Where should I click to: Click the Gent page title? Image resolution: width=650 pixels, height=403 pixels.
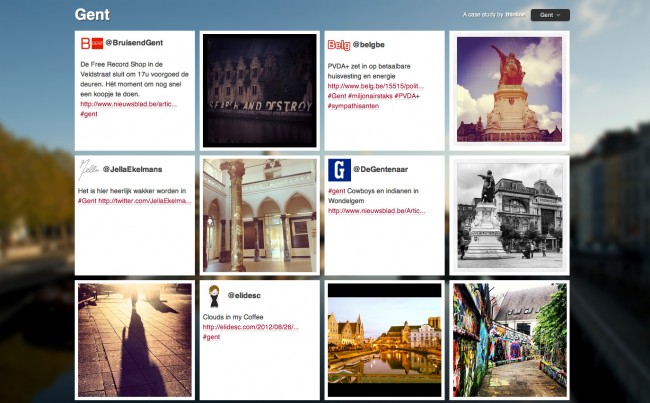[92, 15]
